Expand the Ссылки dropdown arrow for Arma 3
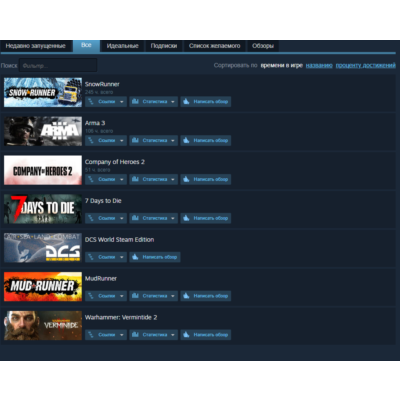This screenshot has height=400, width=400. click(x=122, y=141)
